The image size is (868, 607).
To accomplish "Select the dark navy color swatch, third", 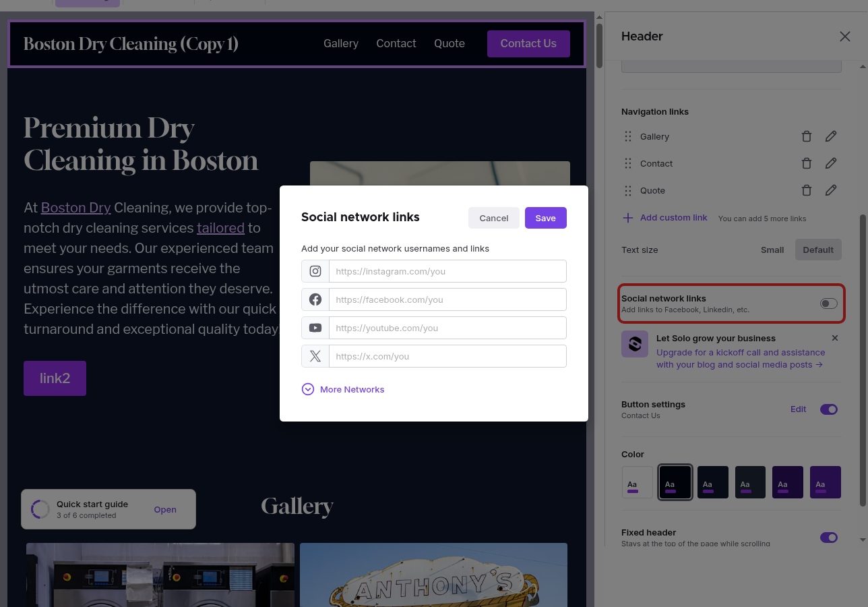I will click(x=713, y=482).
